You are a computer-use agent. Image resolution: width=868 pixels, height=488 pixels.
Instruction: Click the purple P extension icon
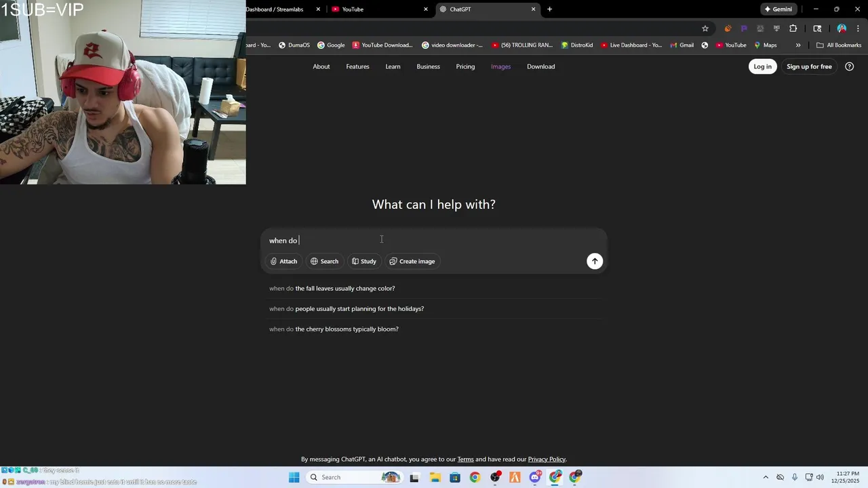pos(744,28)
